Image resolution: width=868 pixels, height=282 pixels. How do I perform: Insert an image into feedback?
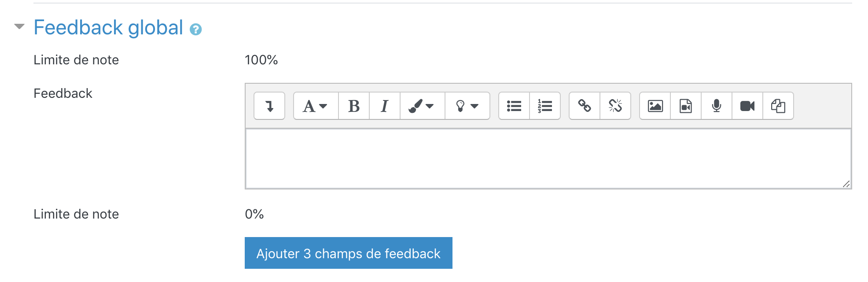(655, 106)
